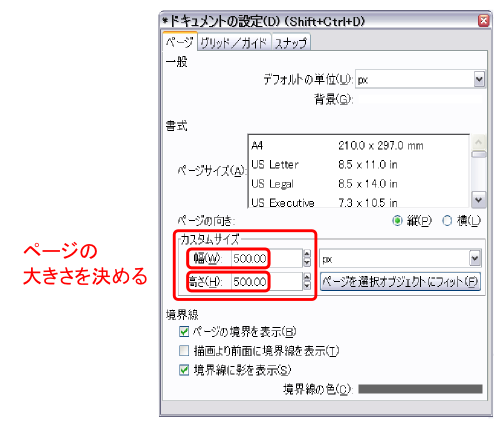Open the custom size unit px dropdown

(x=400, y=258)
